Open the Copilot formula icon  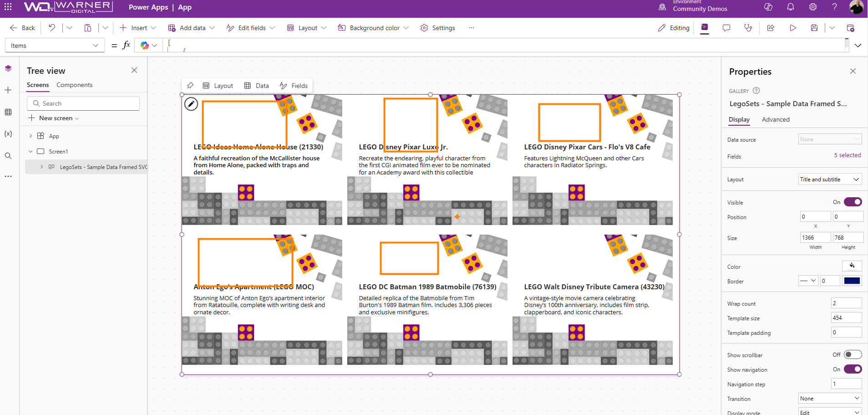(x=145, y=46)
